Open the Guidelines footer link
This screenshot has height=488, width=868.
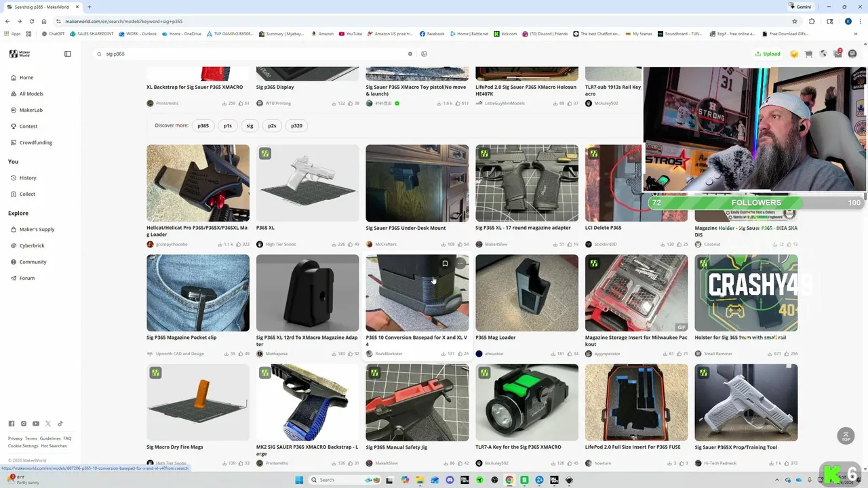pos(50,439)
